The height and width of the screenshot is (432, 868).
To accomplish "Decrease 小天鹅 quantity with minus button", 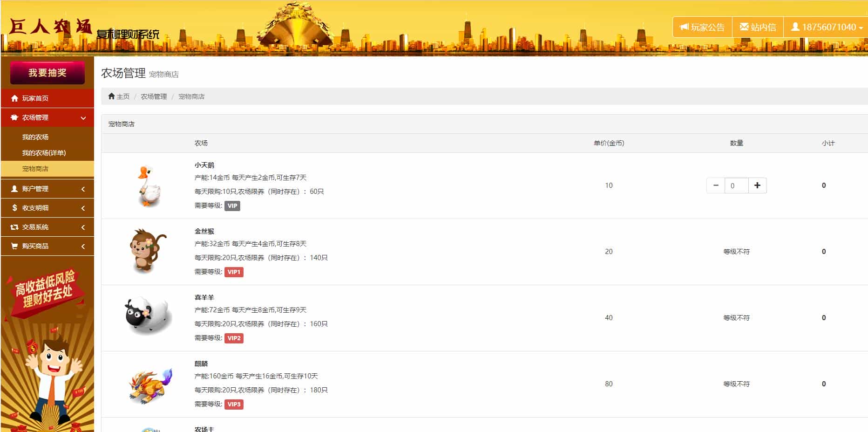I will coord(716,185).
